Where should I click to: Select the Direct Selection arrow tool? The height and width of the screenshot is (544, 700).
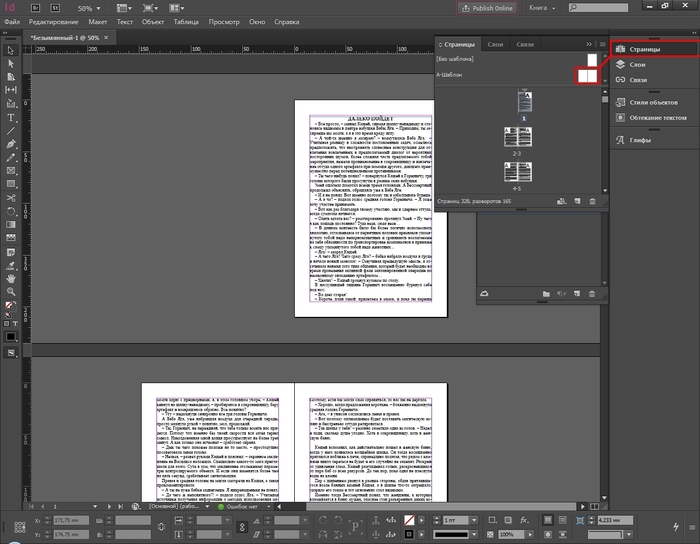click(x=10, y=63)
